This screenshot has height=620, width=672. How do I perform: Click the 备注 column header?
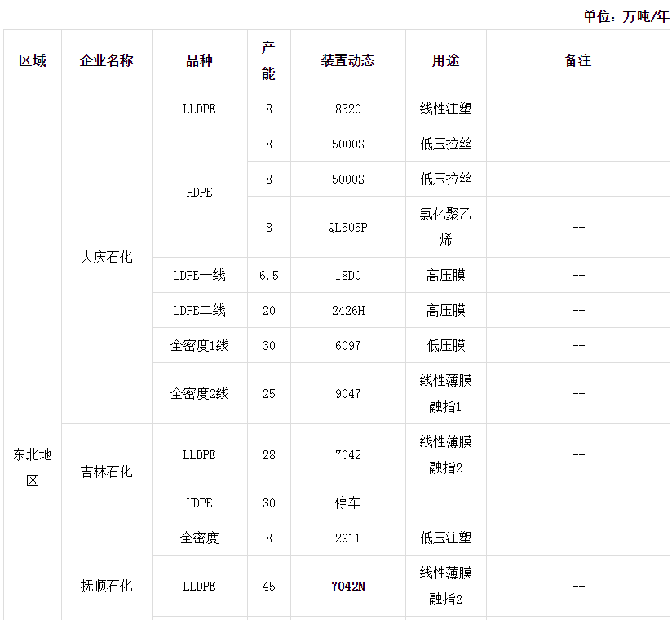[x=578, y=60]
